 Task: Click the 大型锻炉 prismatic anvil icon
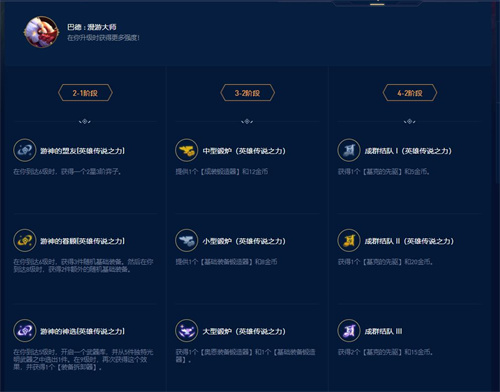(x=187, y=331)
